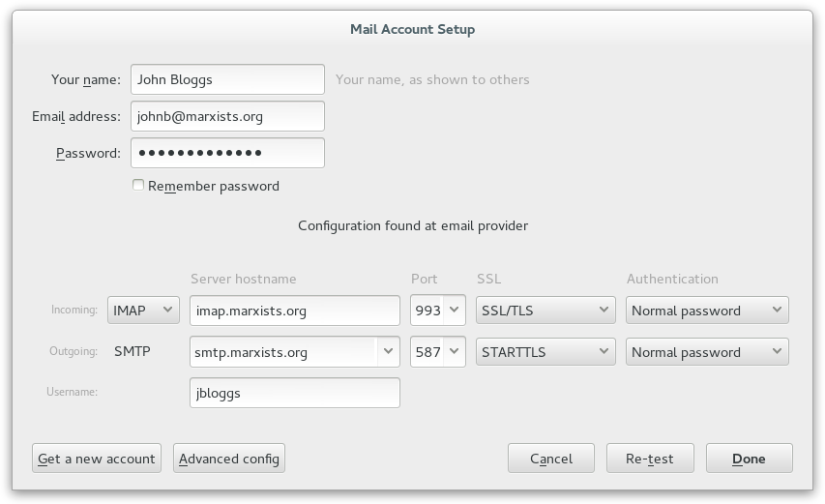Click the Get a new account button
Viewport: 825px width, 504px height.
coord(97,459)
